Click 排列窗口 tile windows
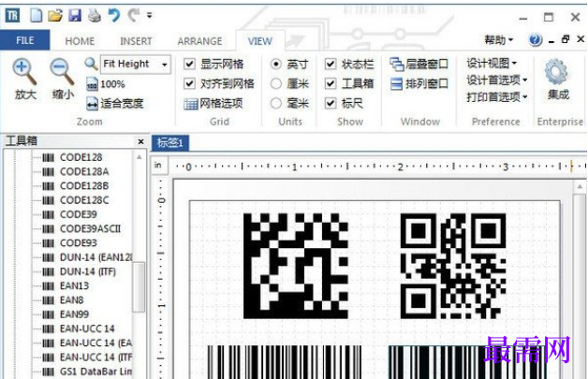The image size is (588, 379). pyautogui.click(x=419, y=83)
